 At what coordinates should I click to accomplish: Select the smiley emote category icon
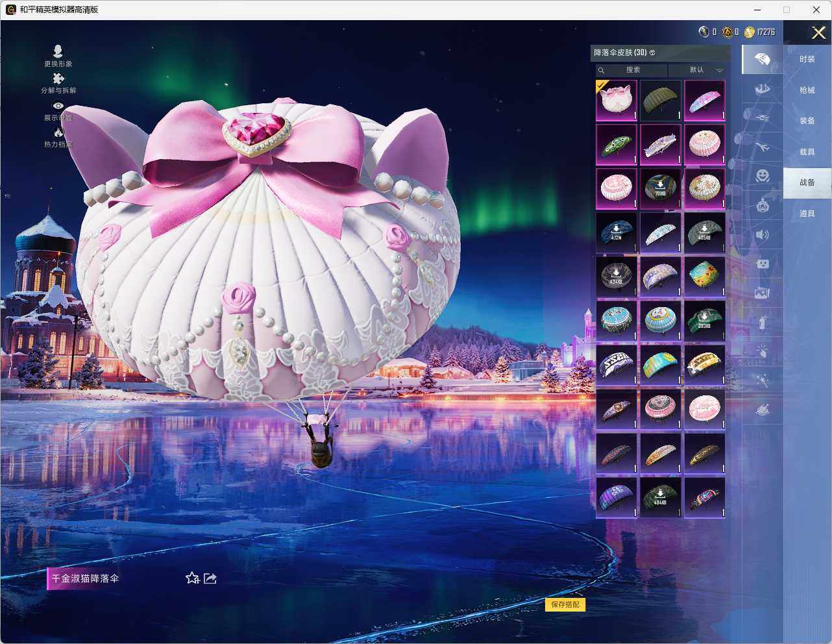point(762,176)
